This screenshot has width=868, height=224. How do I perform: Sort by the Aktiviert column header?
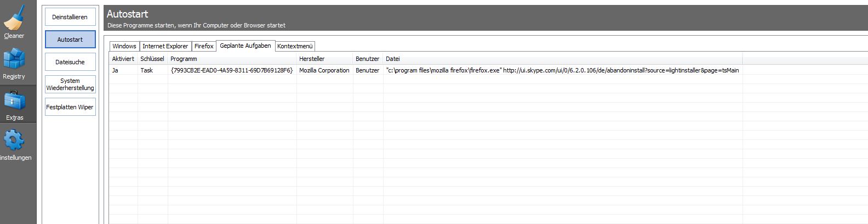(x=123, y=59)
